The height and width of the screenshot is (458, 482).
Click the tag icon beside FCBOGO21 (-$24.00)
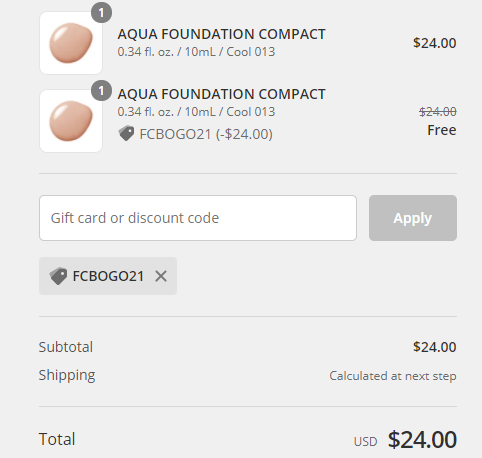coord(126,134)
